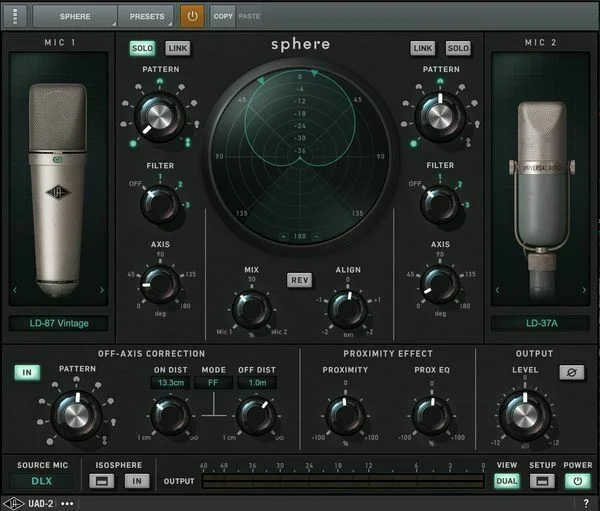Open the LD-87 Vintage mic selector
Screen dimensions: 600x511
point(59,323)
